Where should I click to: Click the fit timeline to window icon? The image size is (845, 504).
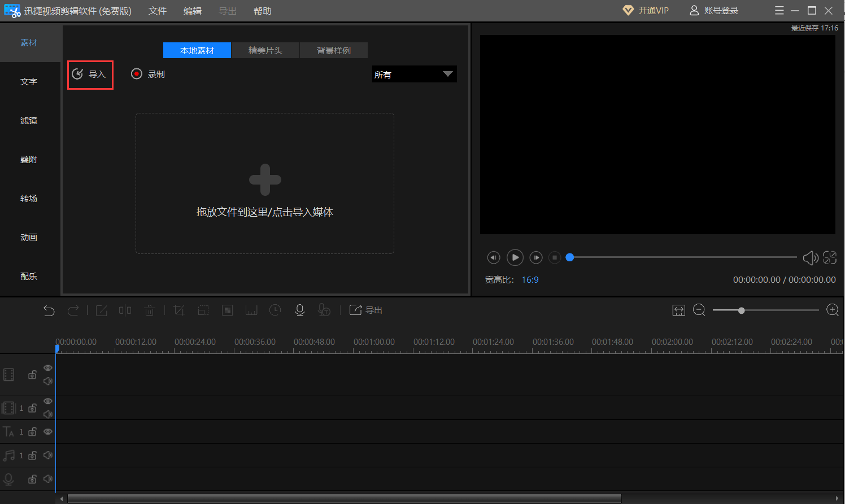[x=679, y=310]
